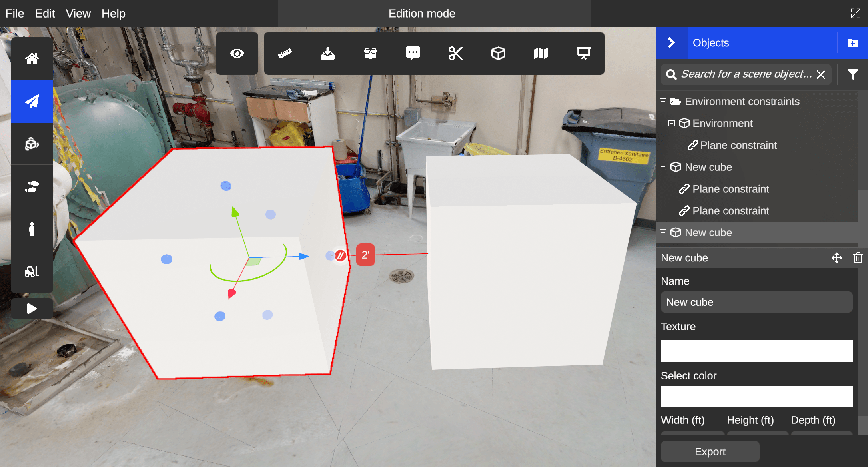Viewport: 868px width, 467px height.
Task: Toggle visibility with the eye icon
Action: (237, 53)
